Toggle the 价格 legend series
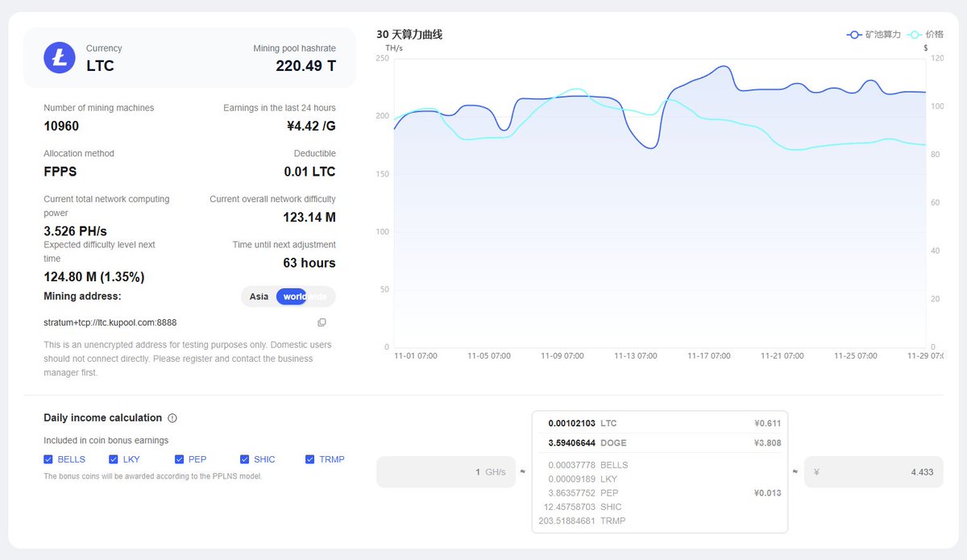 click(x=925, y=35)
